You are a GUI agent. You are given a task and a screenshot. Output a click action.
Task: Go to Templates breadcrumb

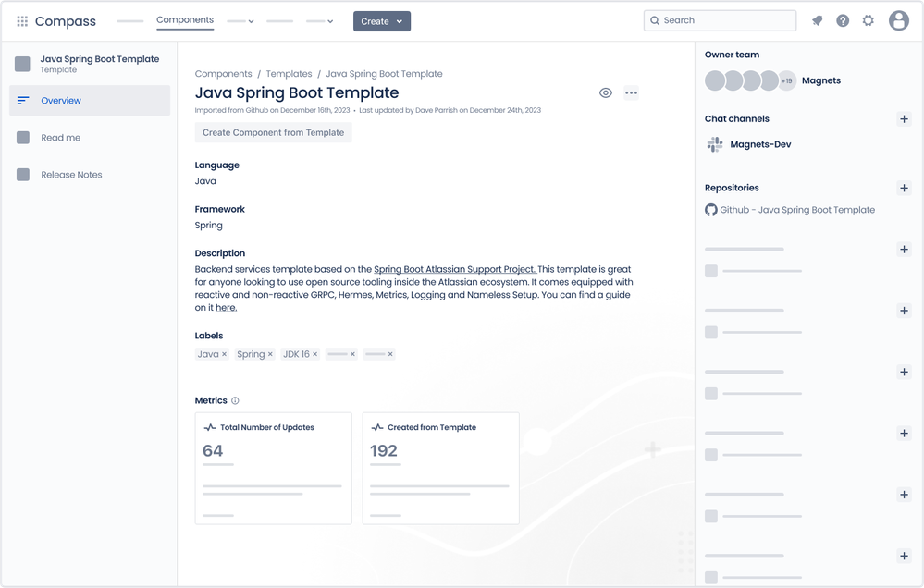coord(289,74)
